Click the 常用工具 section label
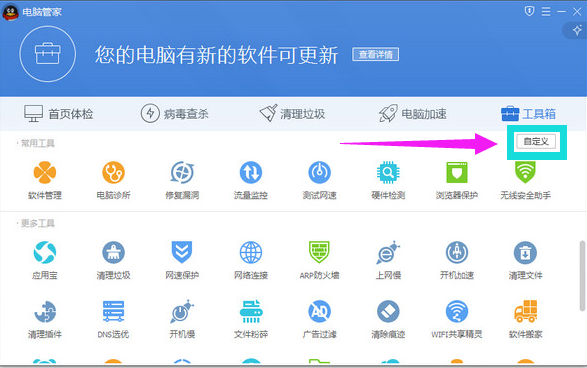 coord(37,143)
